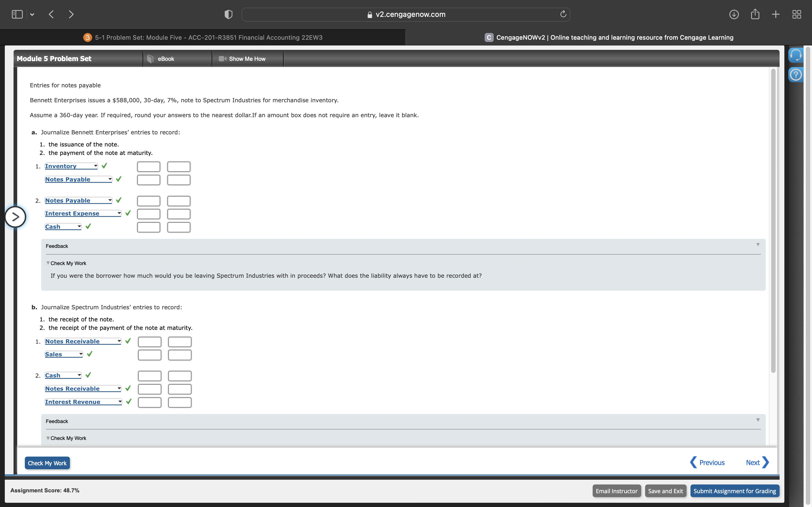This screenshot has width=812, height=507.
Task: Click the Safari share icon
Action: 755,14
